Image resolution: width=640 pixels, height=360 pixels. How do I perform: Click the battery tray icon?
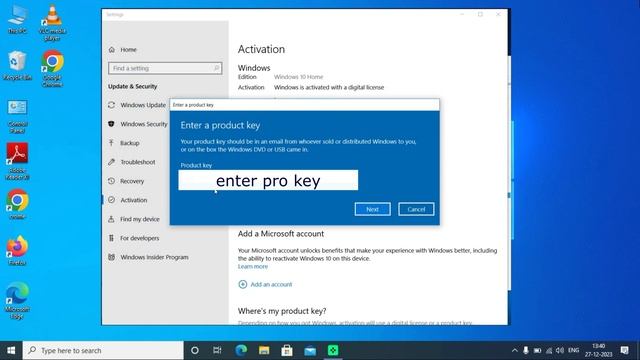[537, 351]
